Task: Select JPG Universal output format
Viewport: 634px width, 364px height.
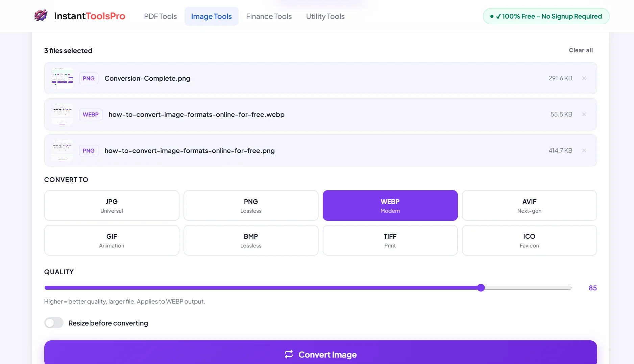Action: click(x=112, y=205)
